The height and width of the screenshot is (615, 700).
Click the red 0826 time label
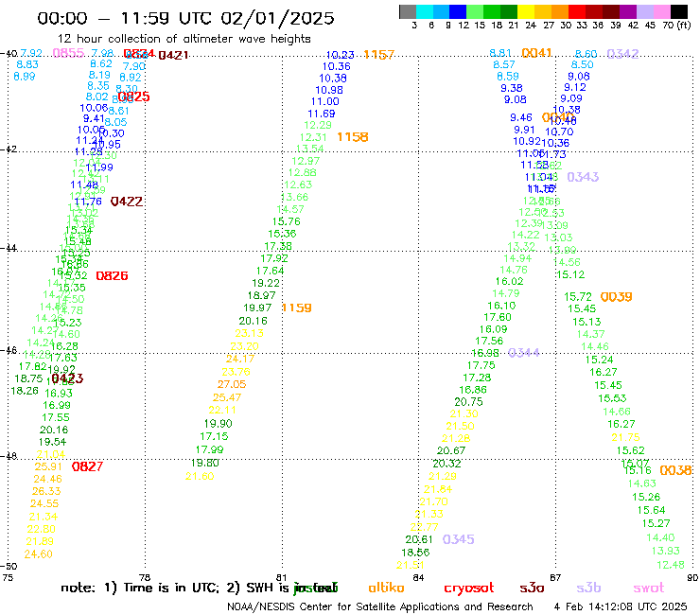[112, 276]
